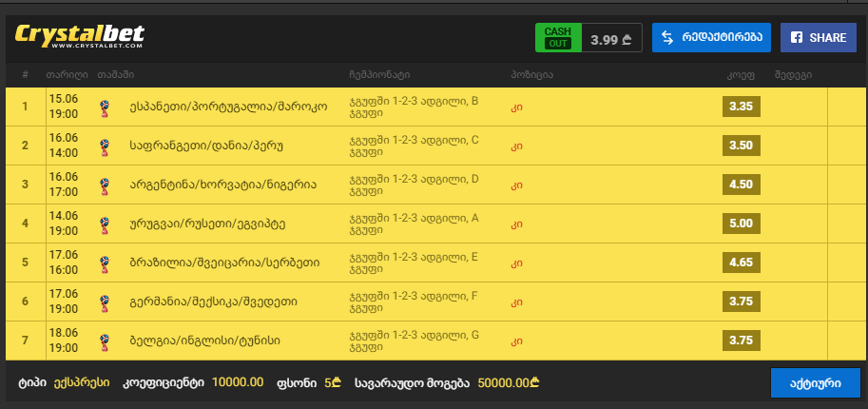Image resolution: width=868 pixels, height=409 pixels.
Task: Select the match ურუგვაი/რუსეთი/ეგვიპტე
Action: pos(207,224)
